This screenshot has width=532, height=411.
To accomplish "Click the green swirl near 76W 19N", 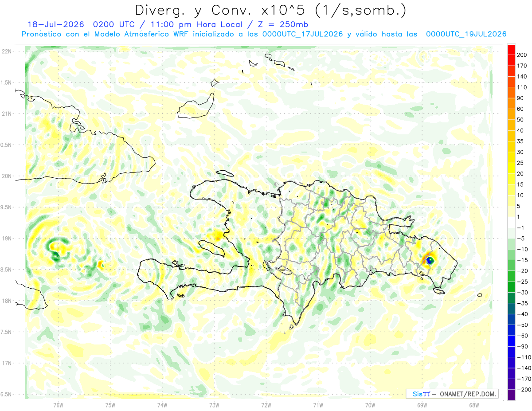I will pyautogui.click(x=58, y=249).
